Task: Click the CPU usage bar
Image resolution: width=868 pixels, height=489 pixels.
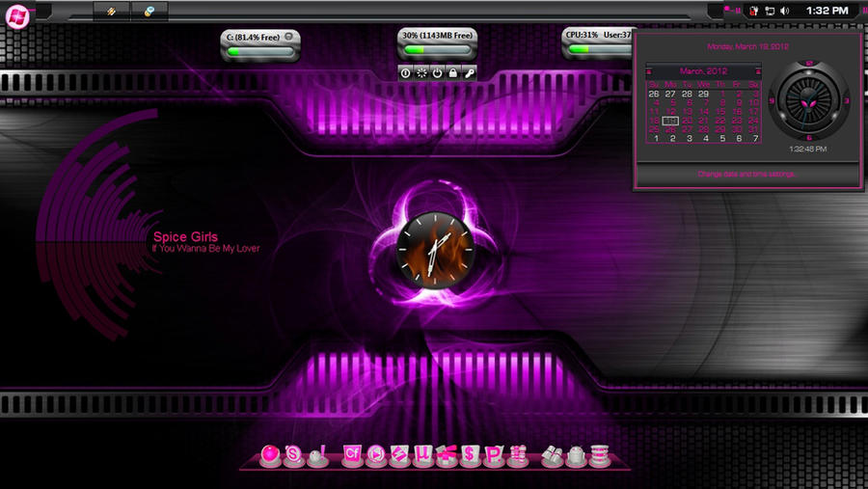Action: pyautogui.click(x=601, y=49)
